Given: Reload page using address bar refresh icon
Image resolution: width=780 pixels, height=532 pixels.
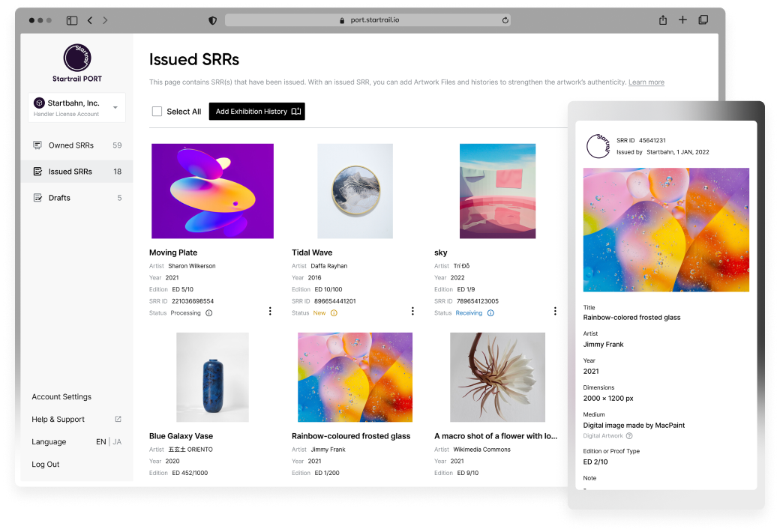Looking at the screenshot, I should (505, 20).
